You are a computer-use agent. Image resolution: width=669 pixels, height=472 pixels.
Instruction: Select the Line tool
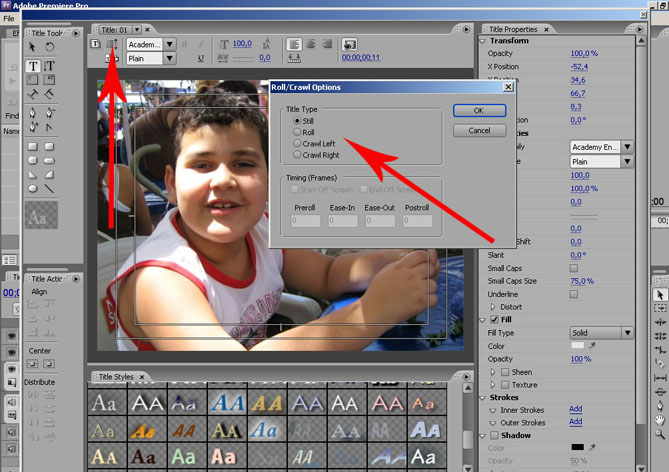point(49,188)
